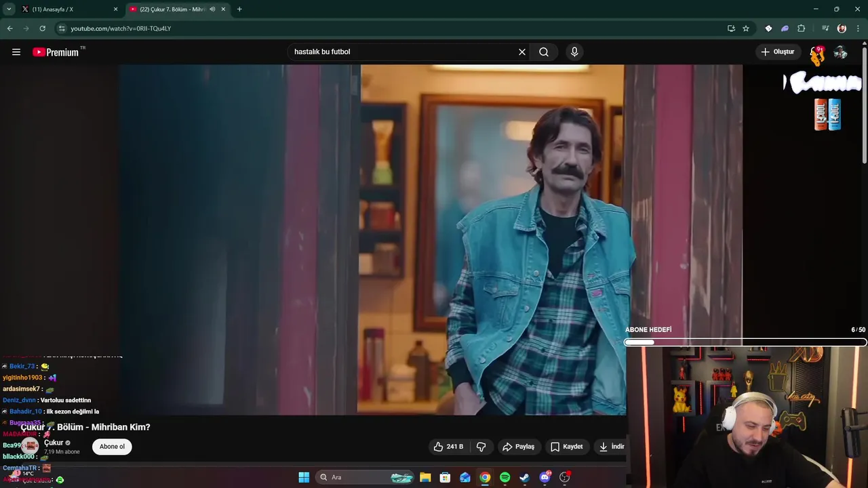Open Spotify from the taskbar
The width and height of the screenshot is (868, 488).
[x=505, y=477]
